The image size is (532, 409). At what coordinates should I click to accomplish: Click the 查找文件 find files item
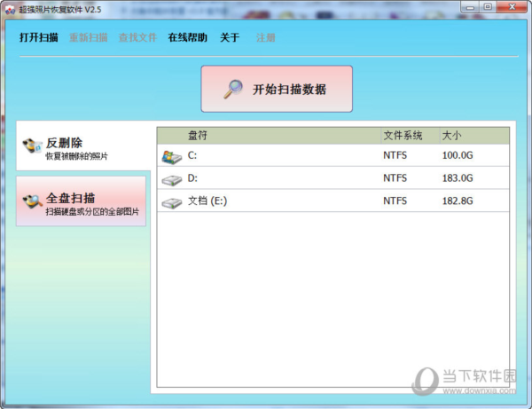[137, 37]
